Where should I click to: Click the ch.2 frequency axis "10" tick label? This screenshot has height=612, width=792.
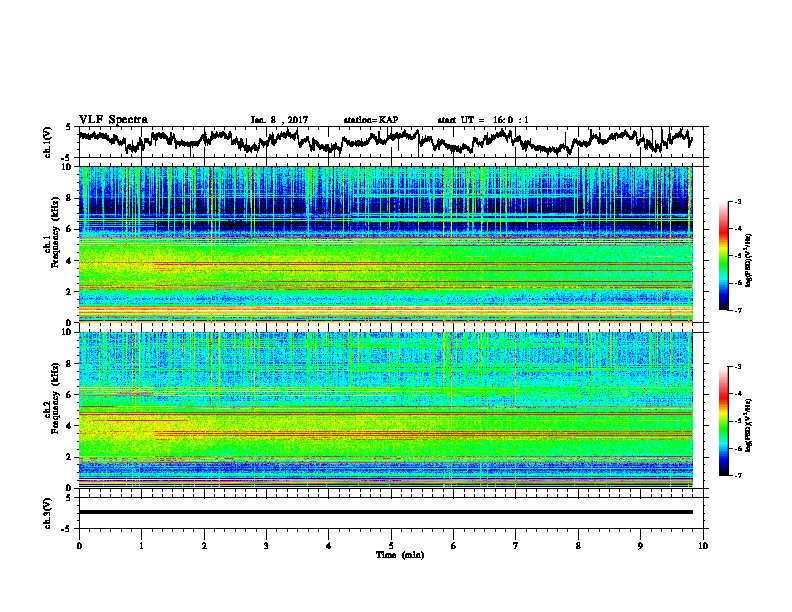(x=67, y=332)
